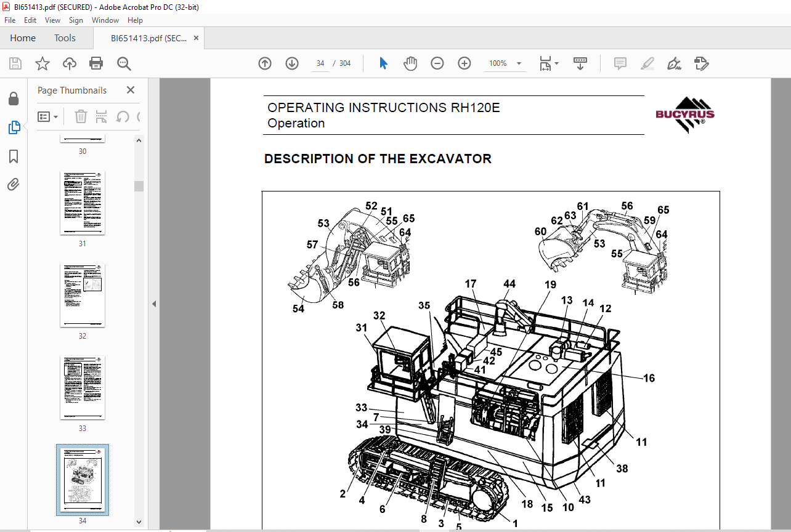Open the View menu
791x532 pixels.
point(53,20)
